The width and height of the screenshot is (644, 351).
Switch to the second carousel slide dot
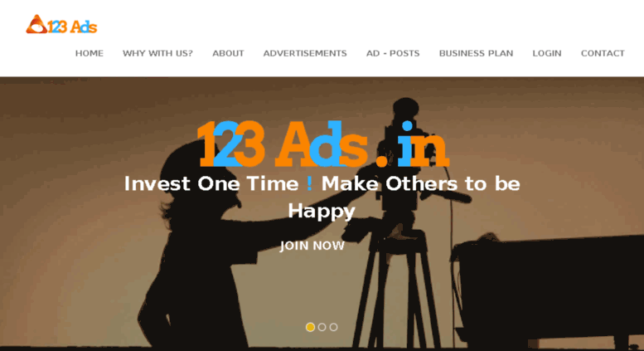322,327
